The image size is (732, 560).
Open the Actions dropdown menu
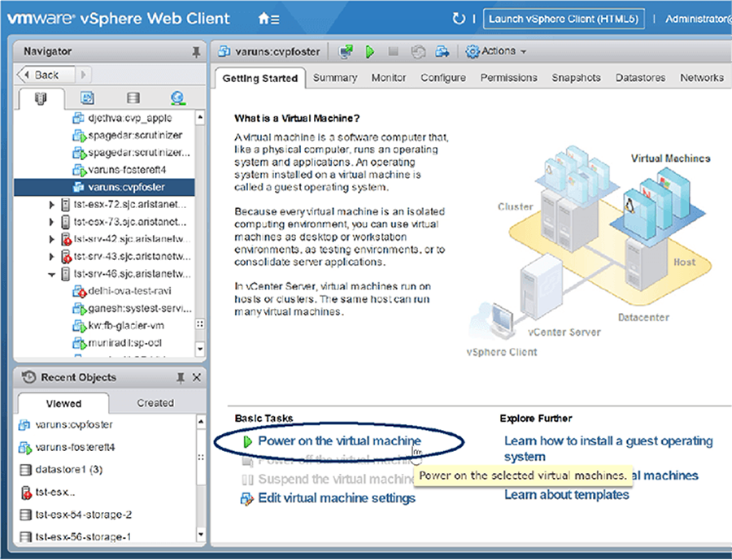coord(503,51)
